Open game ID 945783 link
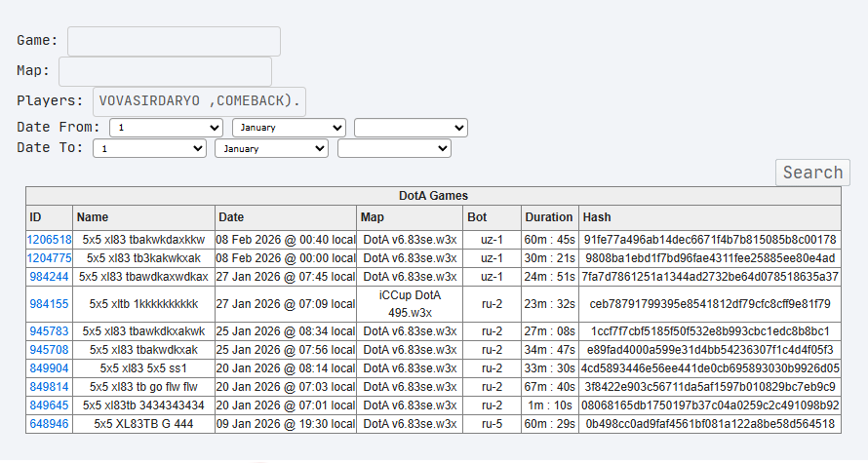 pyautogui.click(x=50, y=331)
